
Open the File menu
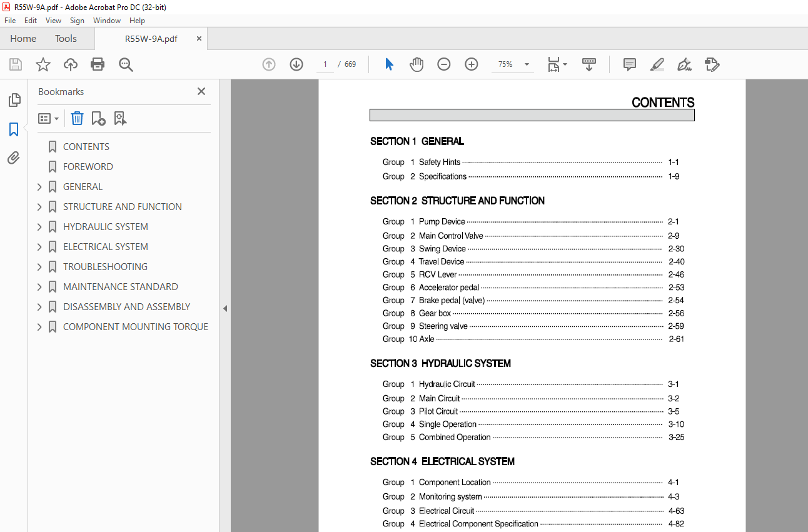point(10,21)
